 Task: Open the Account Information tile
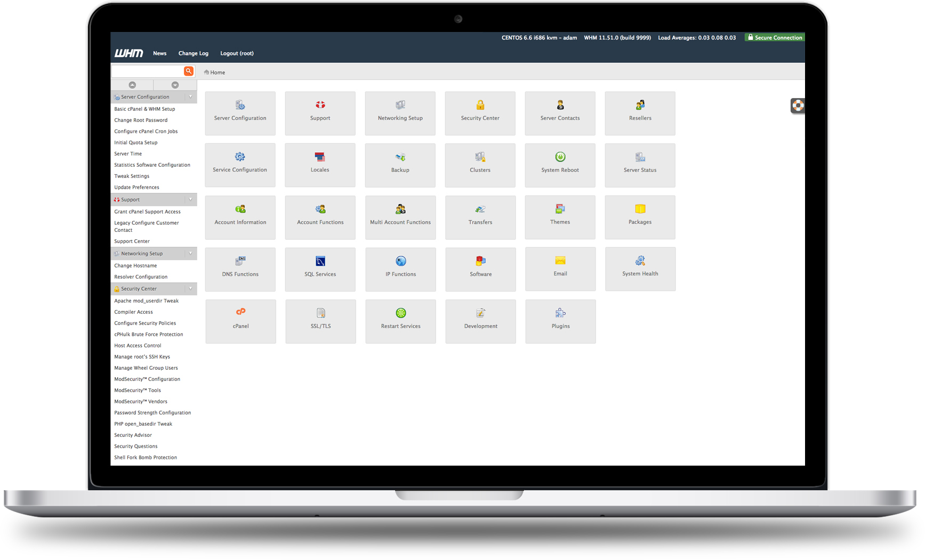(x=240, y=217)
